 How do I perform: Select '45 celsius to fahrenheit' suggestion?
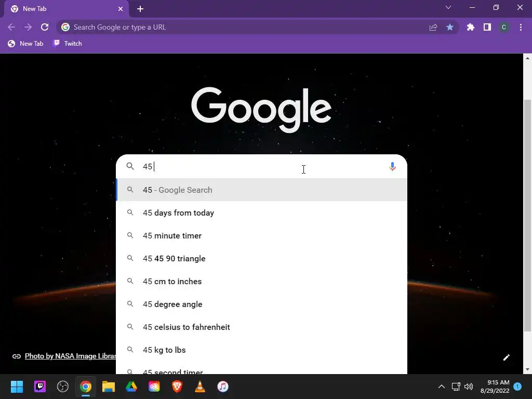(261, 327)
